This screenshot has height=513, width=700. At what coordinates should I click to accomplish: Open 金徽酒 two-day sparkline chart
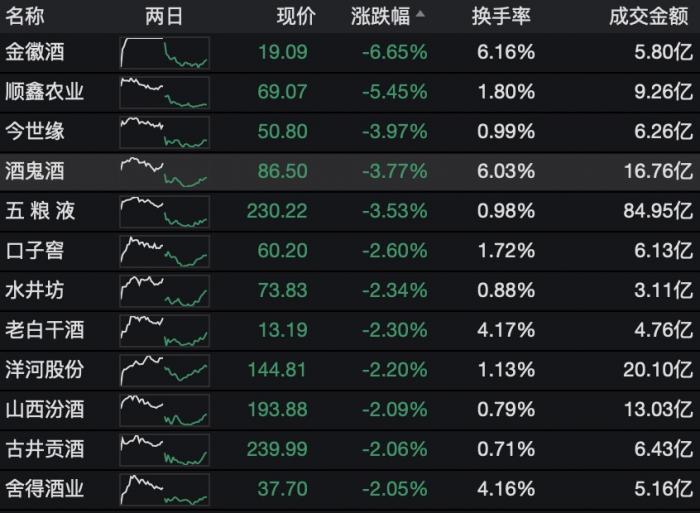164,52
